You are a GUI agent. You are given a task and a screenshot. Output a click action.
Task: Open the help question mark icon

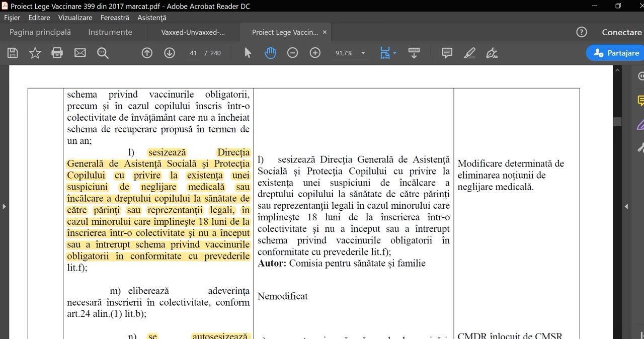(x=582, y=32)
